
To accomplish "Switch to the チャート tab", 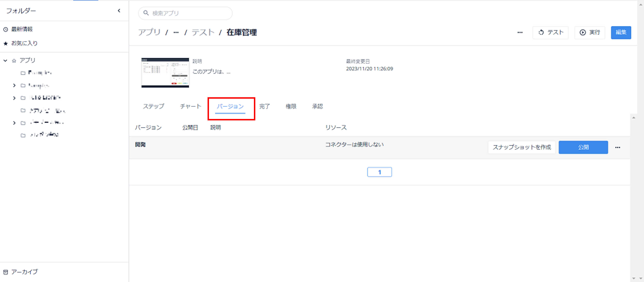I will [190, 106].
